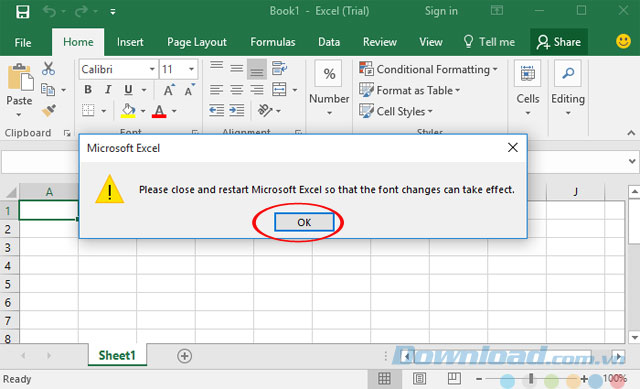
Task: Open the File tab
Action: [x=22, y=42]
